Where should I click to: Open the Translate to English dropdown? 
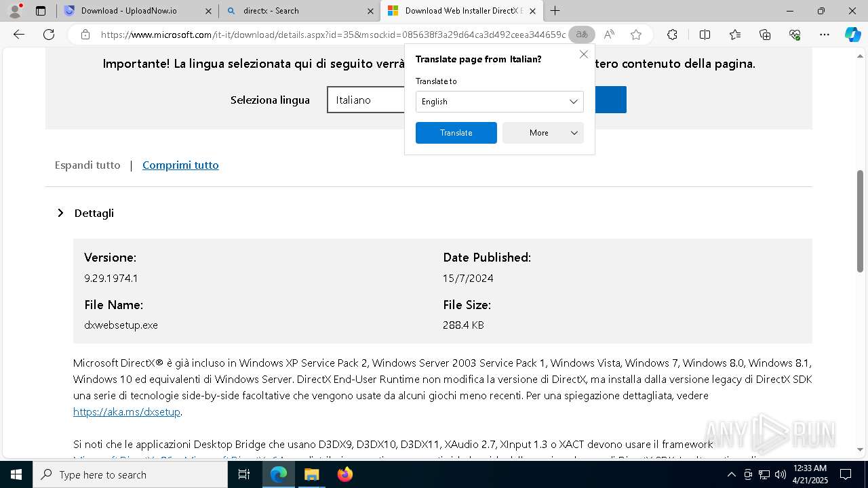click(x=500, y=102)
